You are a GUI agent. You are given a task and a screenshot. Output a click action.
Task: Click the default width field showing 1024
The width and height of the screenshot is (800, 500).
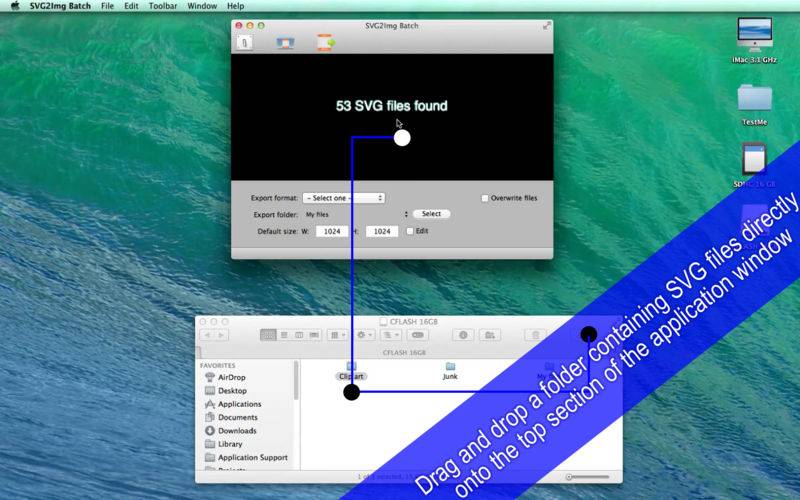pos(332,231)
